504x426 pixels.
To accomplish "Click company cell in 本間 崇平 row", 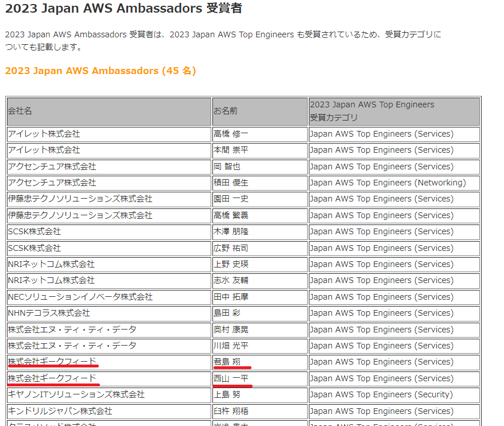I will pyautogui.click(x=109, y=150).
